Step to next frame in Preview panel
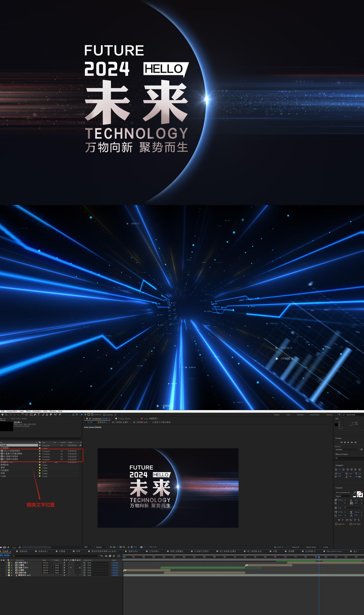 352,442
